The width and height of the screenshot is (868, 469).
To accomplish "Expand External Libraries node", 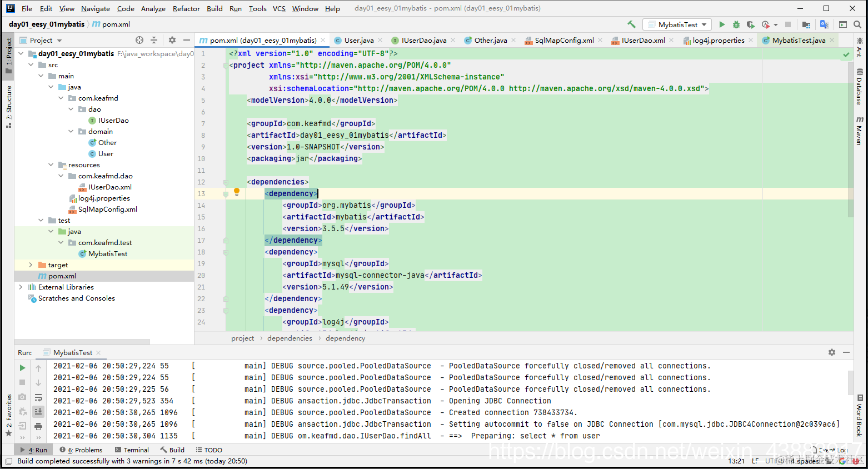I will click(x=21, y=287).
